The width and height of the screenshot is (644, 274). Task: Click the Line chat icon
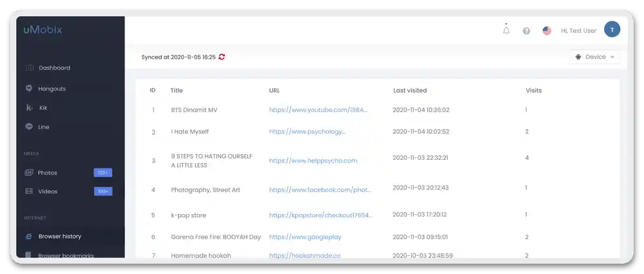29,127
